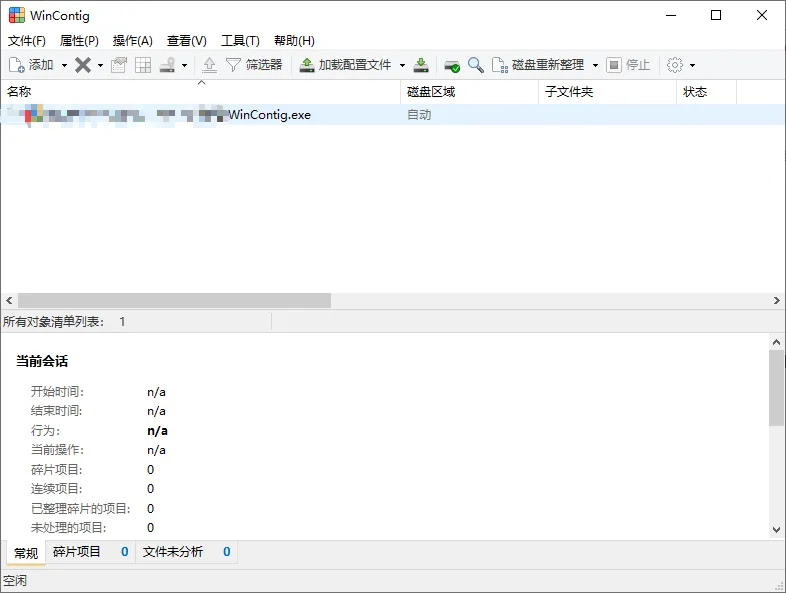This screenshot has width=786, height=593.
Task: Switch to the 碎片项目 tab
Action: [77, 552]
